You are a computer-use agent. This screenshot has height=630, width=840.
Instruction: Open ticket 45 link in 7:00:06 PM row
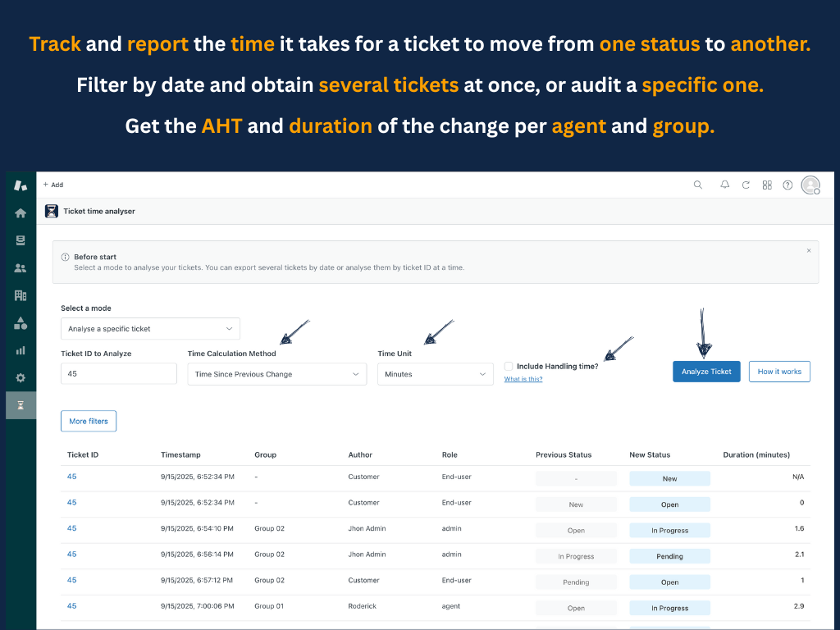point(72,606)
